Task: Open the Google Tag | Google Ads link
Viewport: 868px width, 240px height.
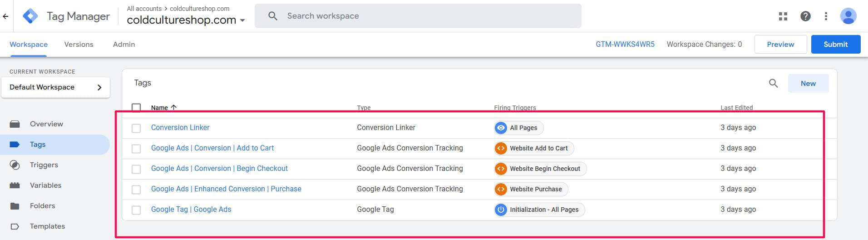Action: [x=191, y=210]
